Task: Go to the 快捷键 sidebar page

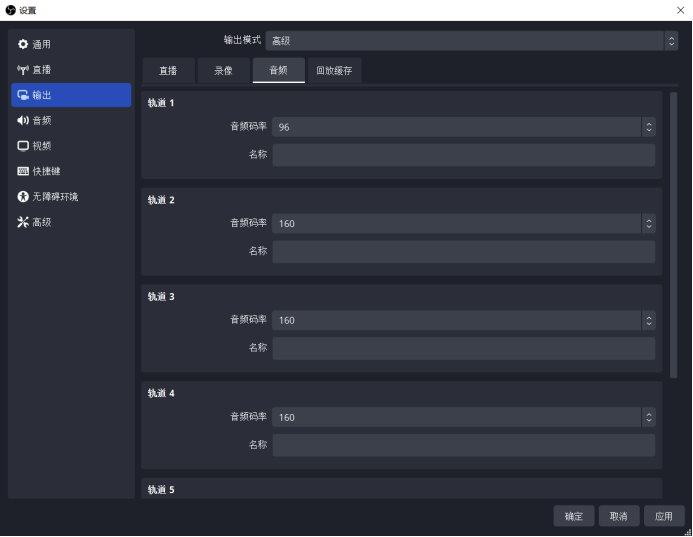Action: click(x=71, y=171)
